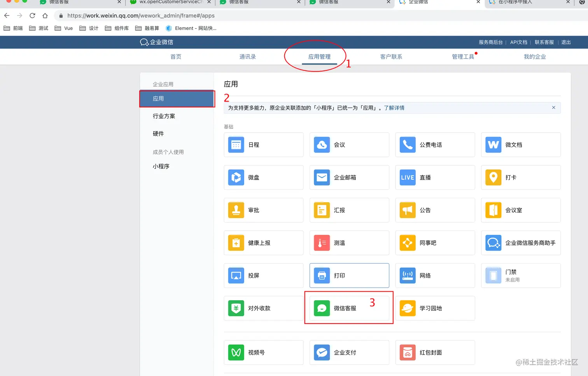Image resolution: width=588 pixels, height=376 pixels.
Task: Open the 测温 thermometer app icon
Action: (x=322, y=243)
